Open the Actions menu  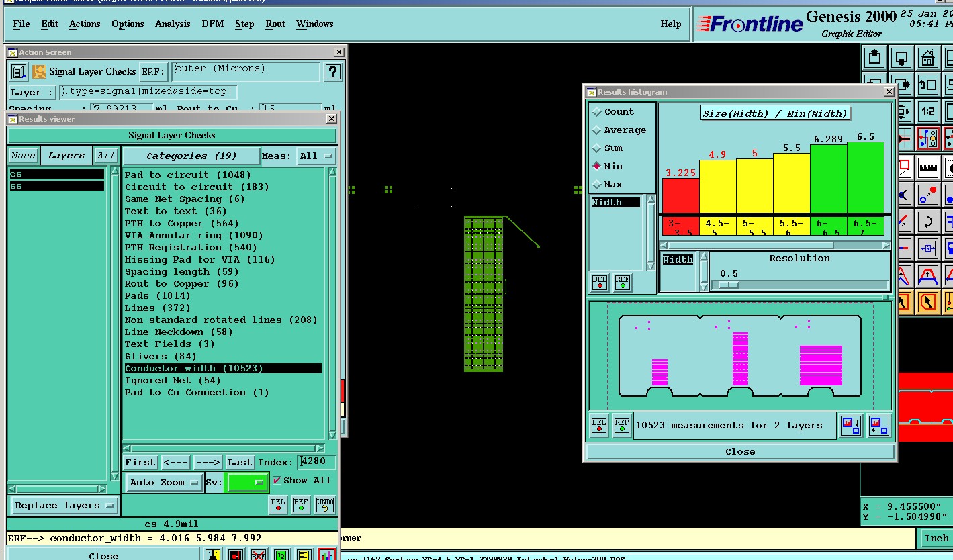(85, 24)
